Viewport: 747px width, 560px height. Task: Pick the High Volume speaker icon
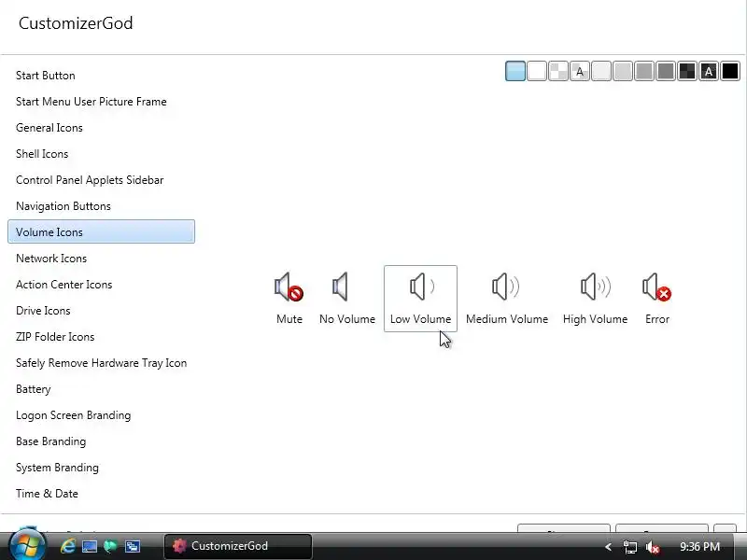coord(595,299)
